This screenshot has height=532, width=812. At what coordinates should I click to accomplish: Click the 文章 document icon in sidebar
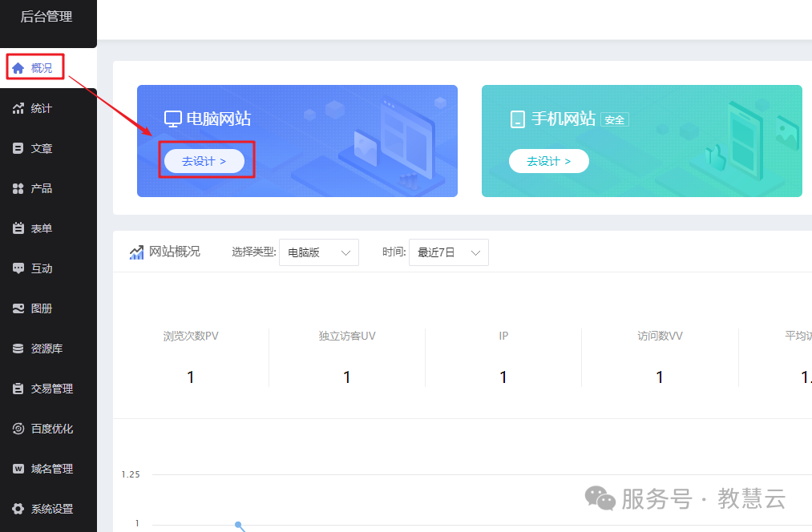[18, 148]
